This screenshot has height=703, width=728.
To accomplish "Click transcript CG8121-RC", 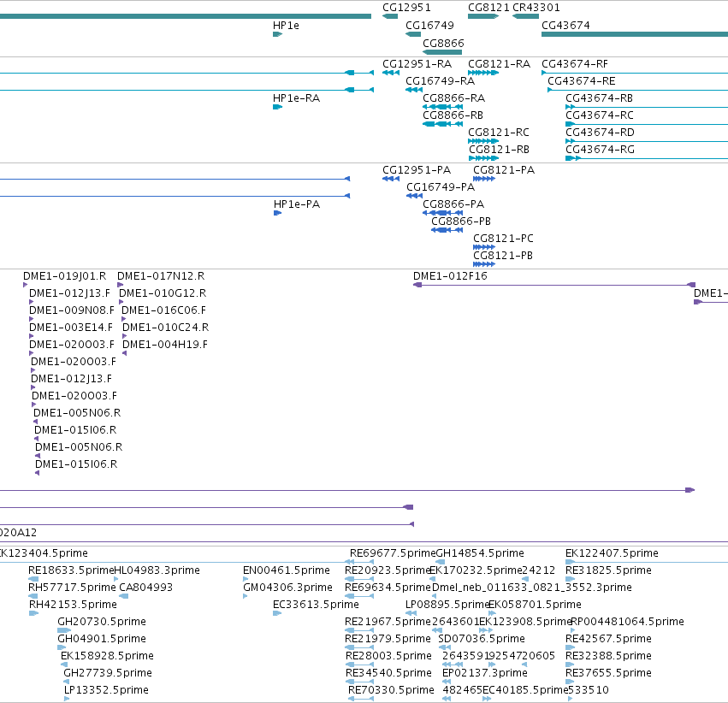I will click(x=483, y=141).
